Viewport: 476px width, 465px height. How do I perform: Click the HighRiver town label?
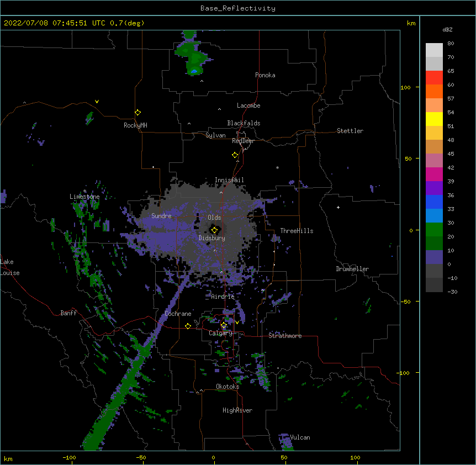[x=237, y=410]
